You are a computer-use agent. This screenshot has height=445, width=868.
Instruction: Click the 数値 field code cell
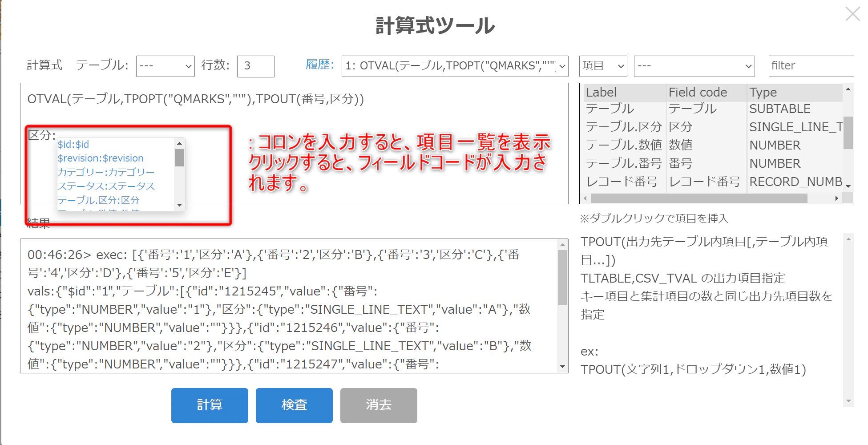pyautogui.click(x=707, y=145)
